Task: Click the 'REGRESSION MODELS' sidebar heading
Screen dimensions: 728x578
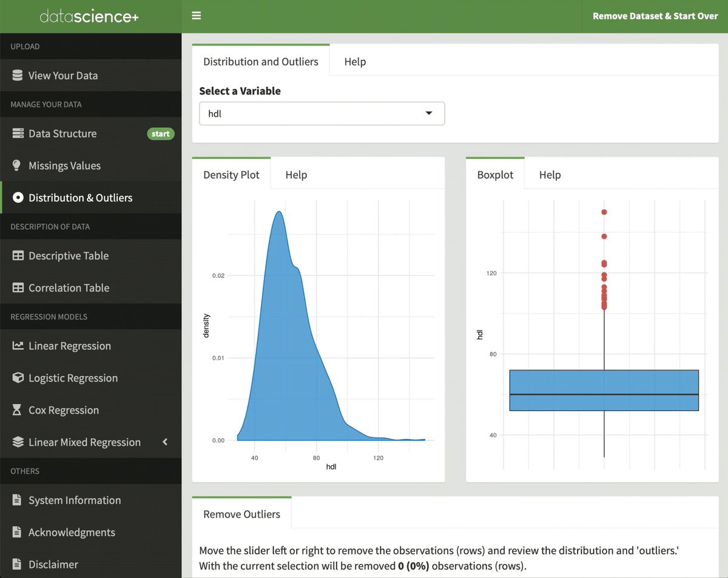Action: pyautogui.click(x=49, y=317)
